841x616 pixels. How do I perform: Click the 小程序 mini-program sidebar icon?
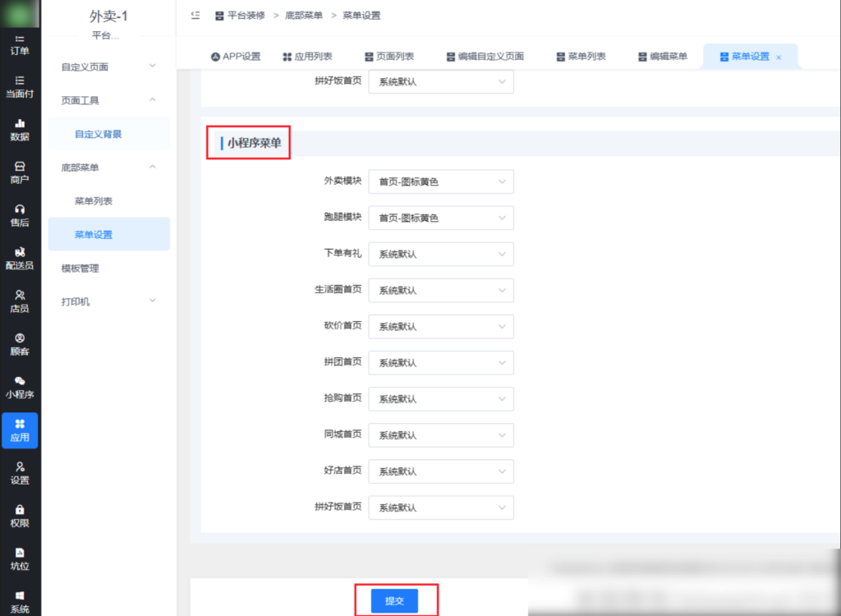[x=18, y=386]
